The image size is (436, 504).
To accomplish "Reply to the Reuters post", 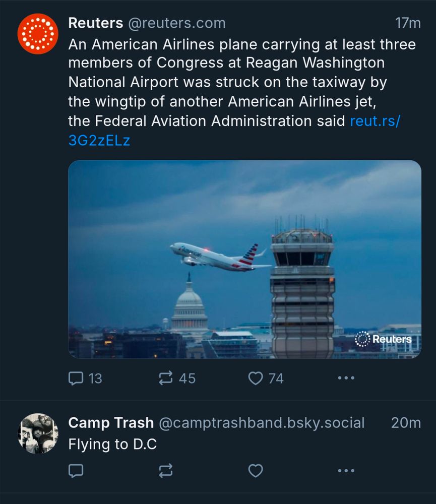I will click(x=76, y=378).
